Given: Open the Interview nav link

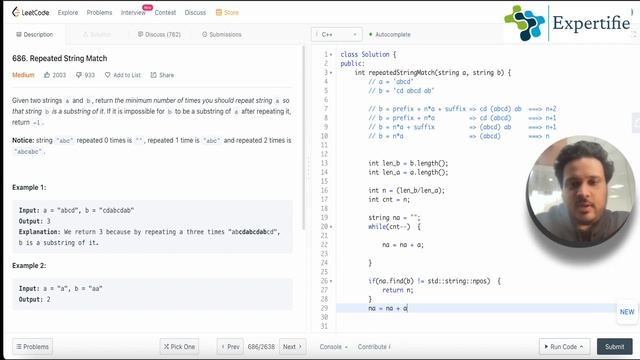Looking at the screenshot, I should coord(133,13).
